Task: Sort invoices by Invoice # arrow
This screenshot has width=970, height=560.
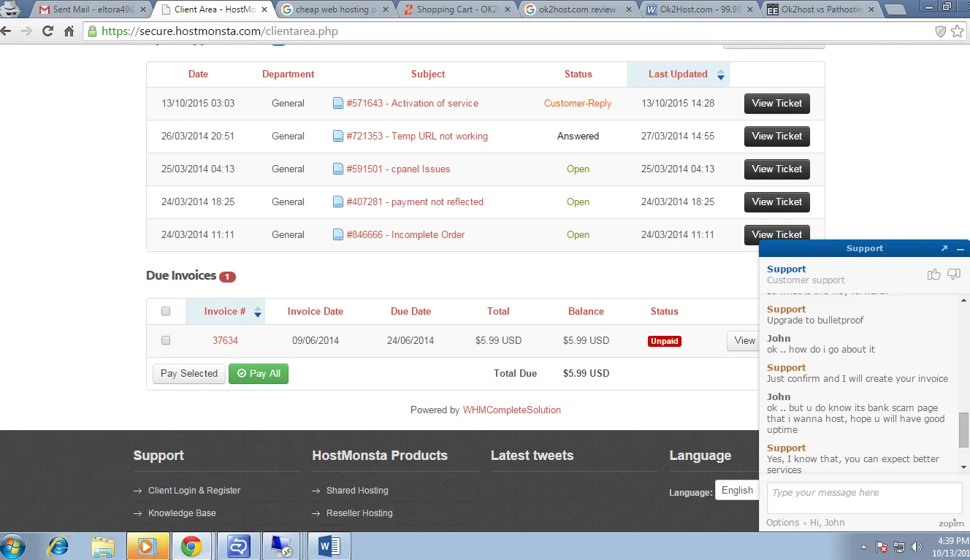Action: (x=258, y=312)
